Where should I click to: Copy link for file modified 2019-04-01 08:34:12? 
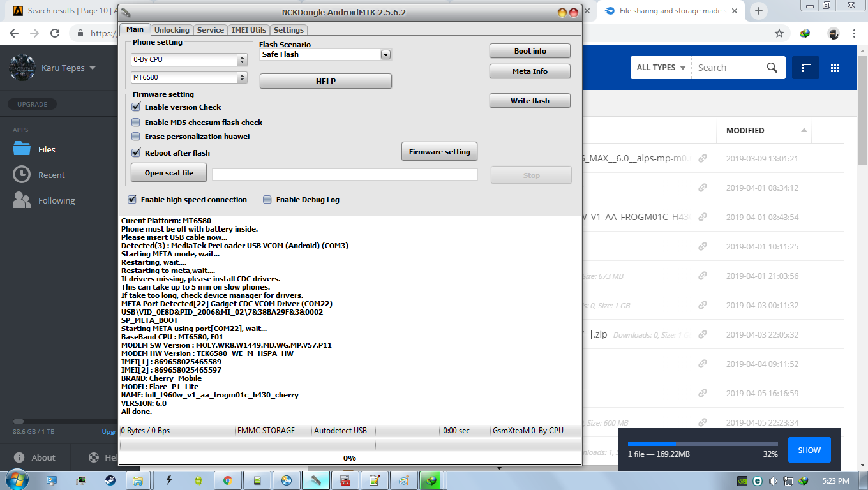[x=702, y=188]
